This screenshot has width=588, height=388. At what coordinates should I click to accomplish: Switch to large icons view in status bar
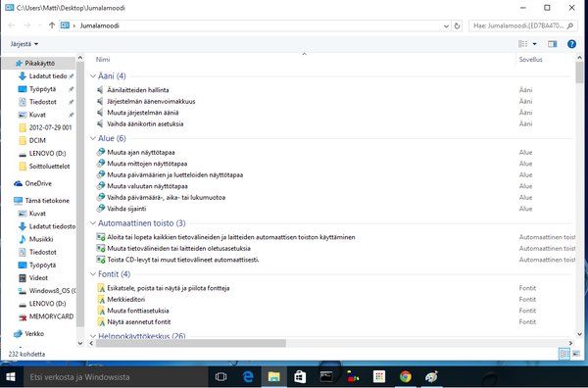576,354
